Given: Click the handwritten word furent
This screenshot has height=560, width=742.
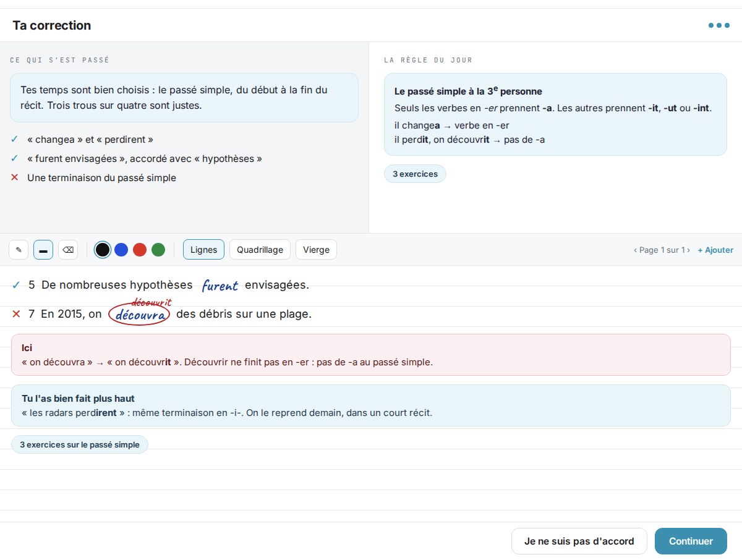Looking at the screenshot, I should point(220,286).
